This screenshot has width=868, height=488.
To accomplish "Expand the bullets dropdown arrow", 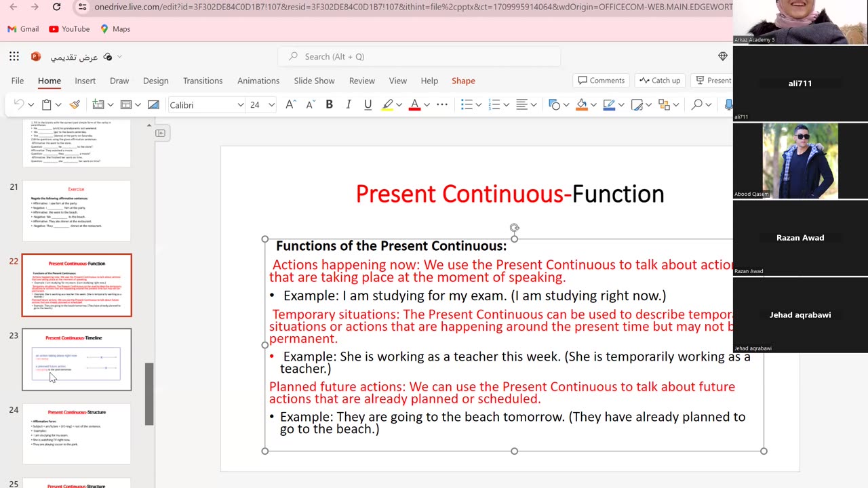I will 478,105.
